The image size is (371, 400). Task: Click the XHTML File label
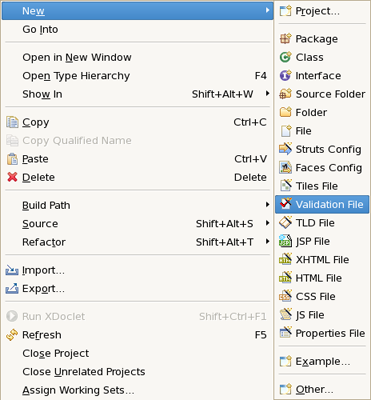[322, 260]
